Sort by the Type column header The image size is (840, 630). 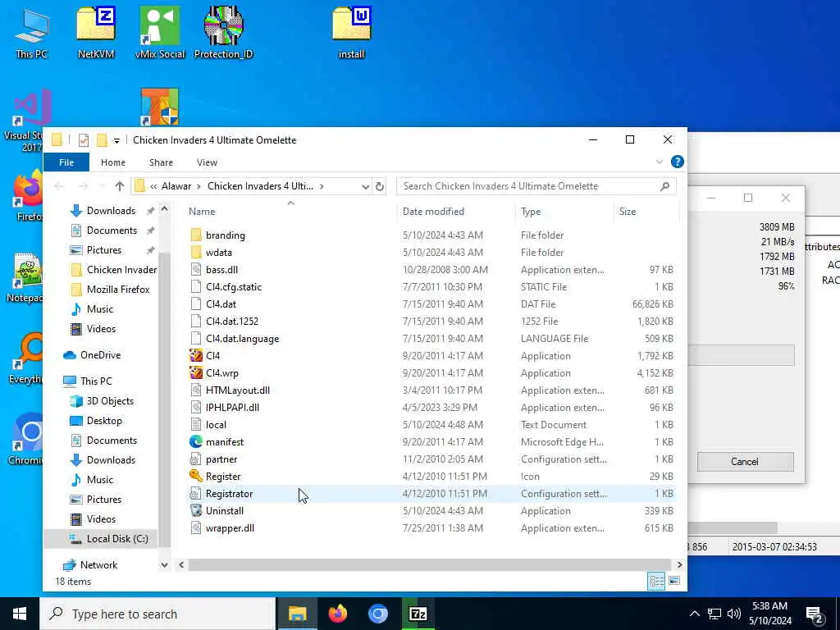[564, 212]
